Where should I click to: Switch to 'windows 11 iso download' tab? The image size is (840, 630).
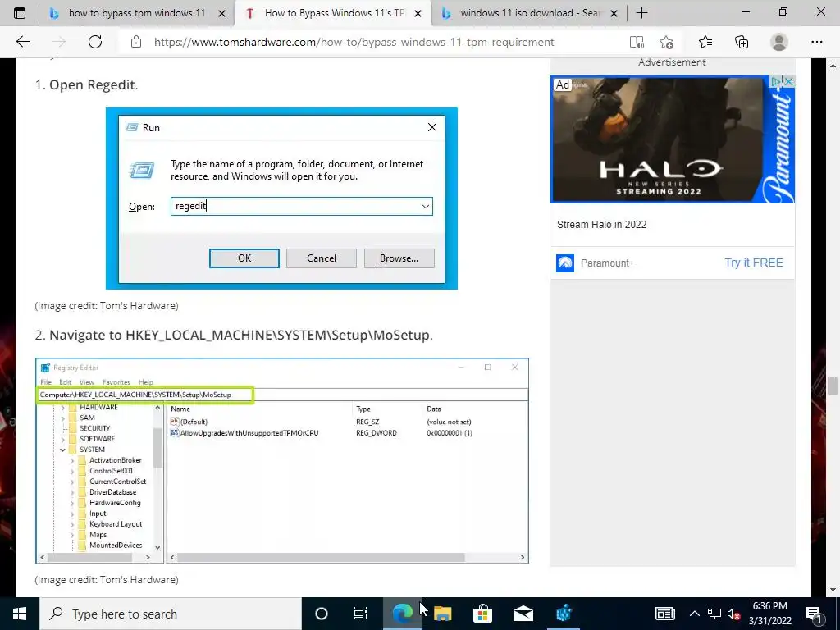(x=529, y=13)
